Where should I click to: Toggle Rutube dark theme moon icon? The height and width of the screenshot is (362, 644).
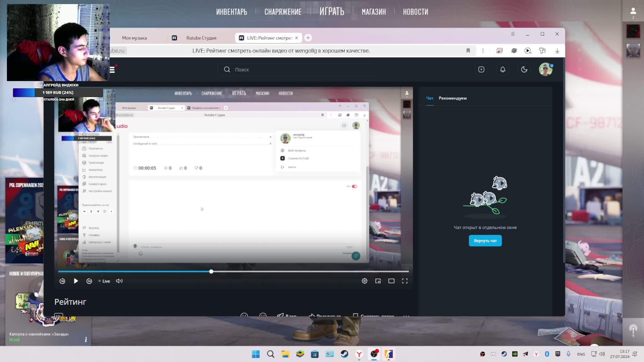524,69
